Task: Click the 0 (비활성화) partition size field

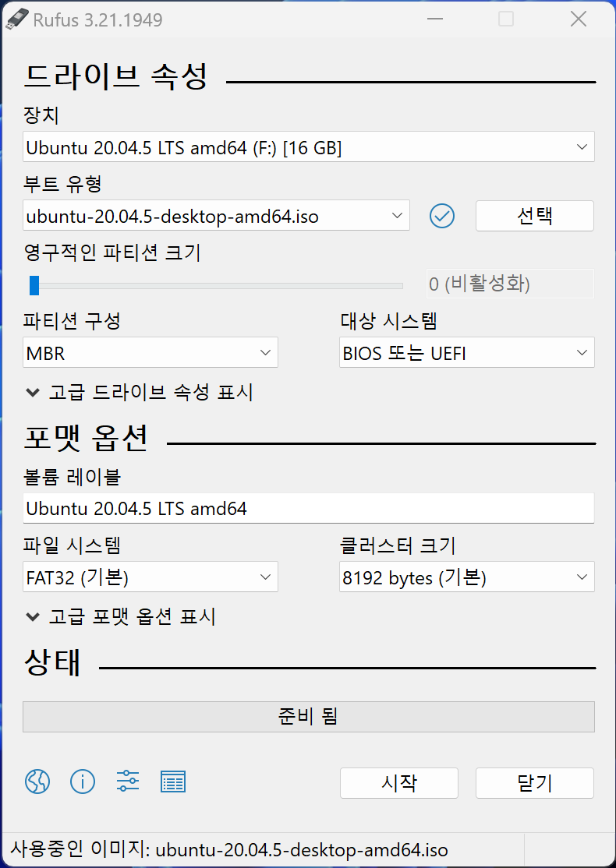Action: click(510, 284)
